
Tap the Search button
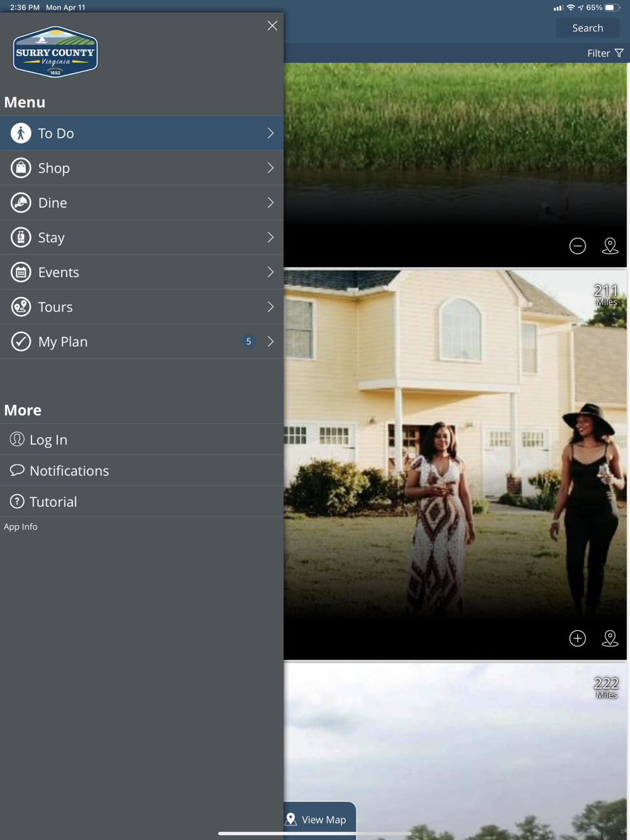pos(588,28)
